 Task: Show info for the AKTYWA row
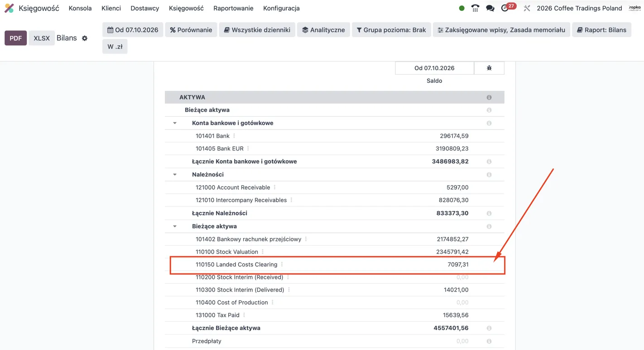(489, 97)
